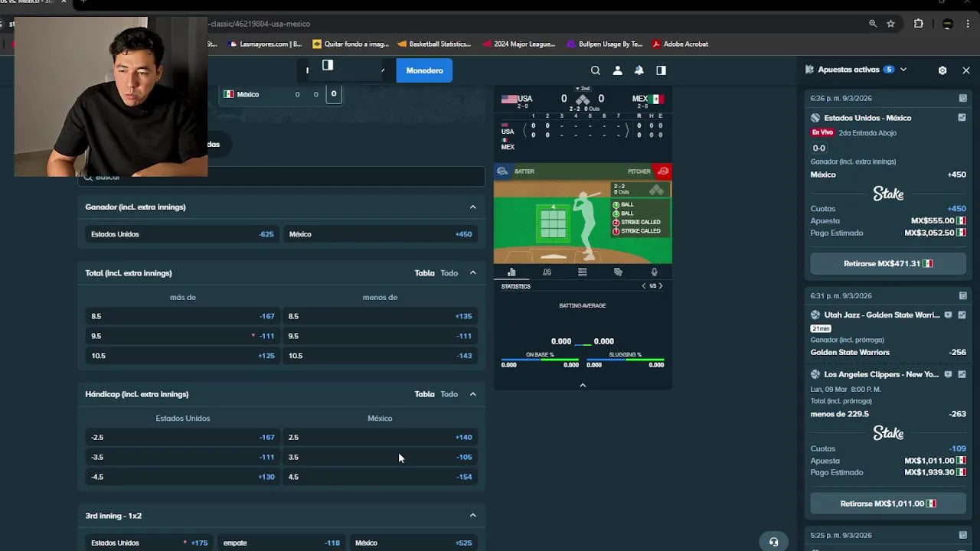This screenshot has width=980, height=551.
Task: Go to next statistics page
Action: [661, 286]
